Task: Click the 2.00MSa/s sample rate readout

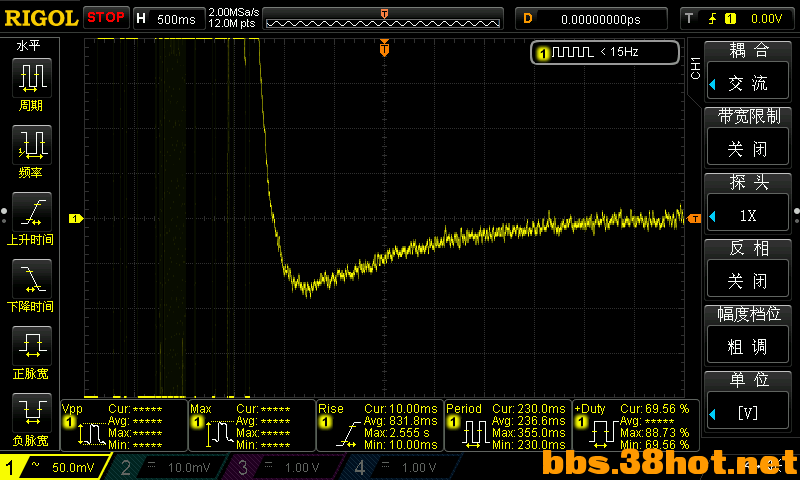Action: coord(234,12)
